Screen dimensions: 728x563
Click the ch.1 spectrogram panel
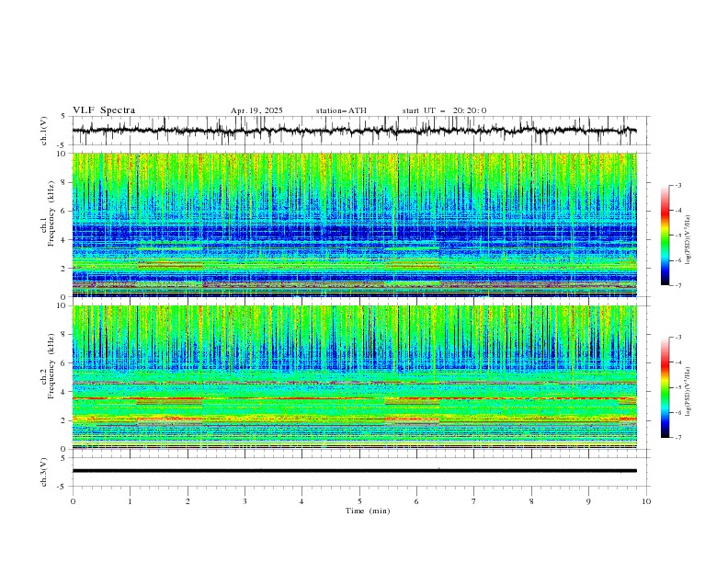pos(354,224)
